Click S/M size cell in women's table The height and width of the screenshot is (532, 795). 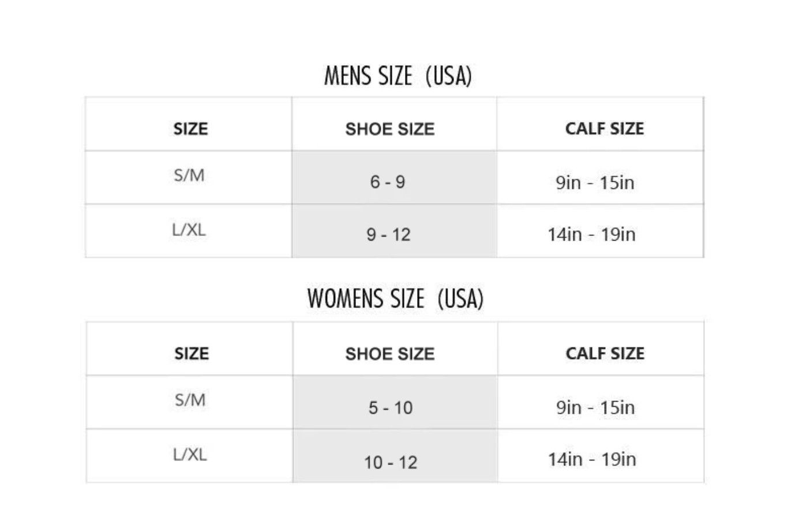[190, 400]
